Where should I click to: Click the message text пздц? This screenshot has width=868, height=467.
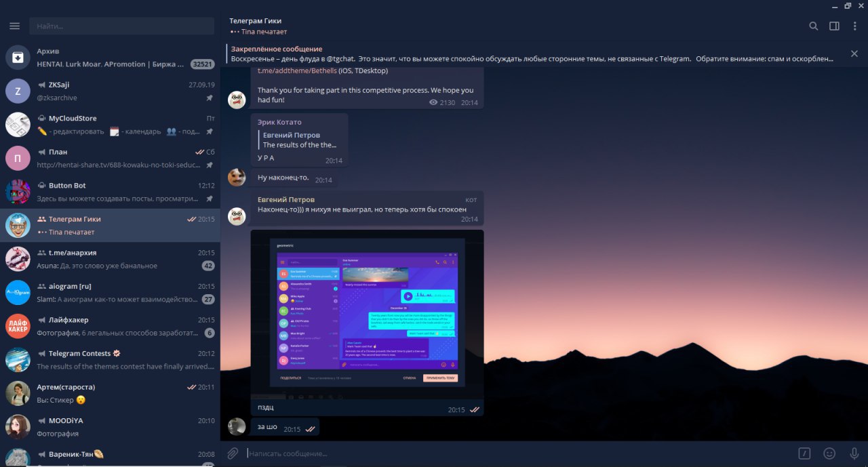(266, 408)
